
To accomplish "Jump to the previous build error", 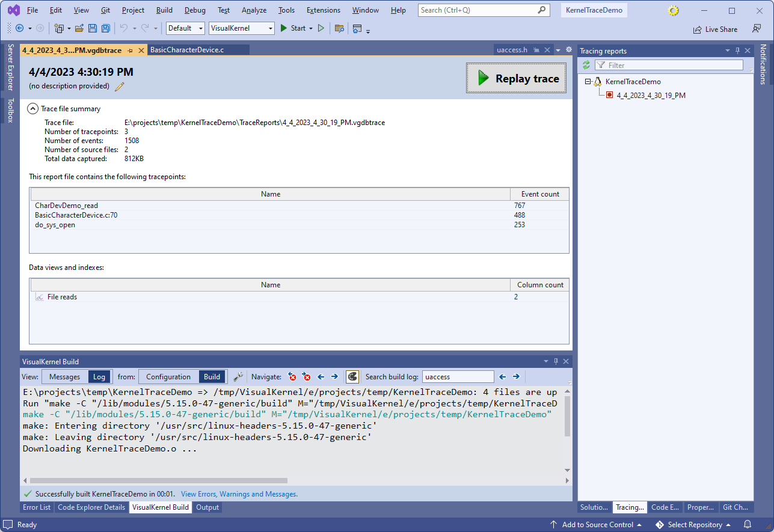I will [292, 377].
